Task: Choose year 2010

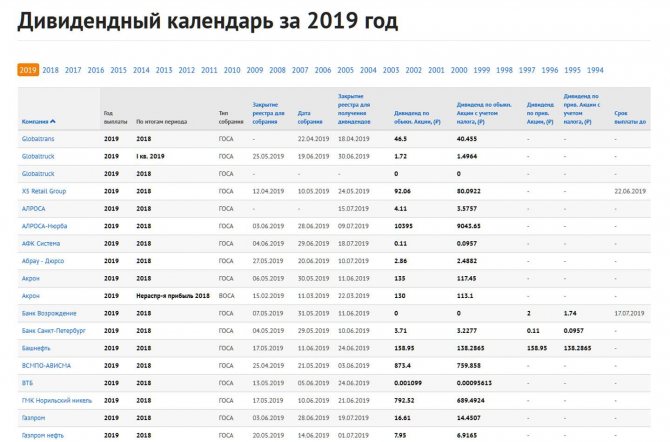Action: 232,70
